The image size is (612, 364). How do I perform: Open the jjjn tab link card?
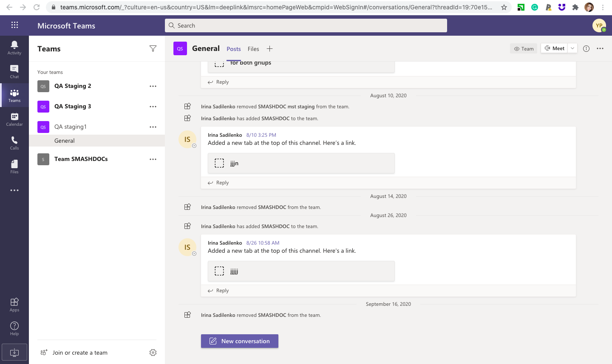(301, 163)
